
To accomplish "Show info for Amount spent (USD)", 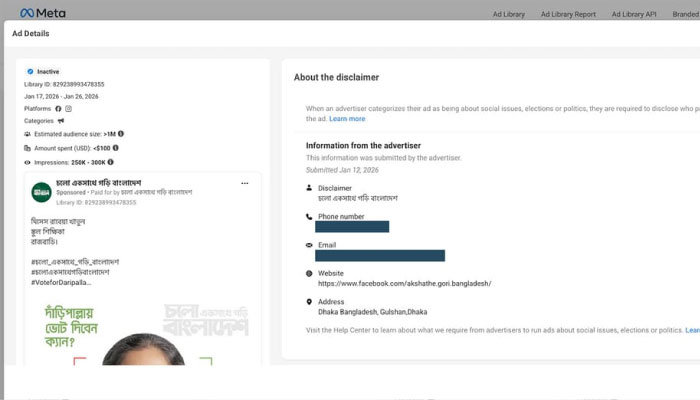I will pos(116,148).
